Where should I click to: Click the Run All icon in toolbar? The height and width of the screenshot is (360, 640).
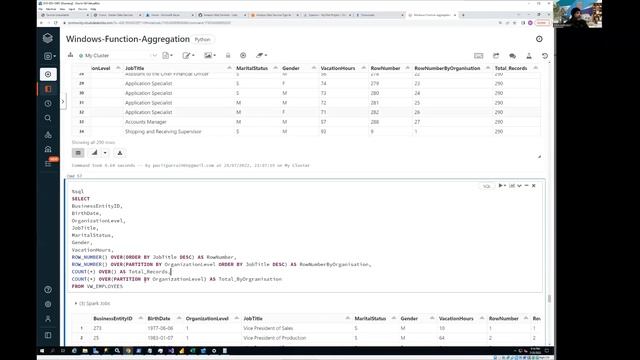point(243,56)
